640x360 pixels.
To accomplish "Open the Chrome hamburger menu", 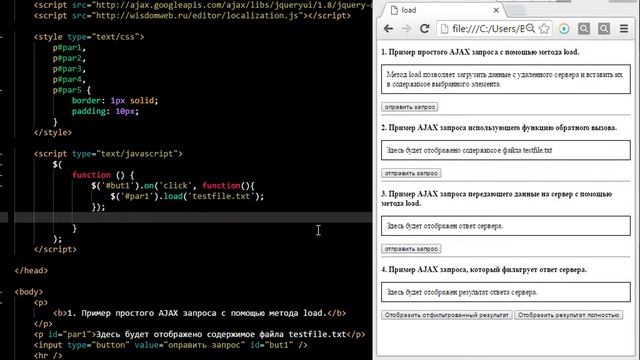I will tap(624, 29).
